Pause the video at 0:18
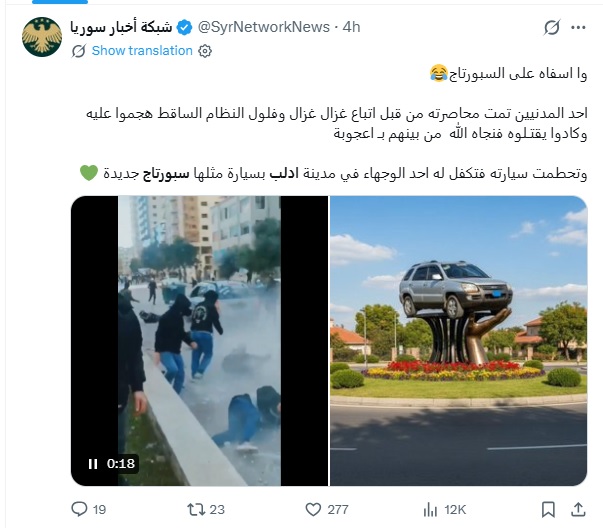The width and height of the screenshot is (603, 528). (93, 463)
